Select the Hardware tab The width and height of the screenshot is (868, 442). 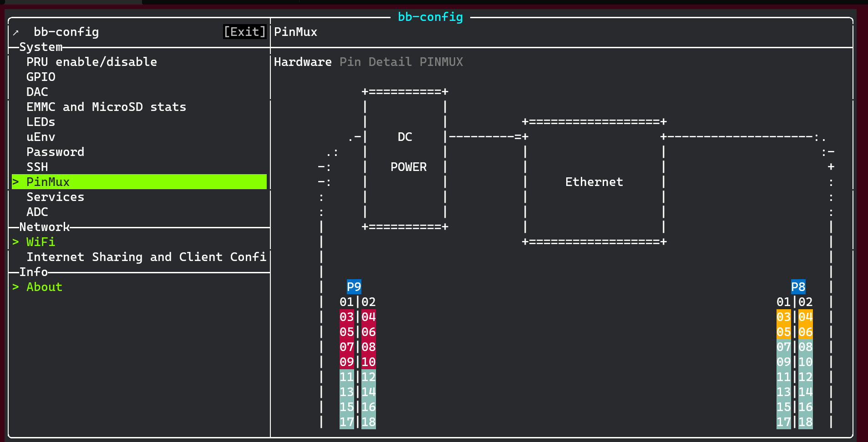pos(303,61)
